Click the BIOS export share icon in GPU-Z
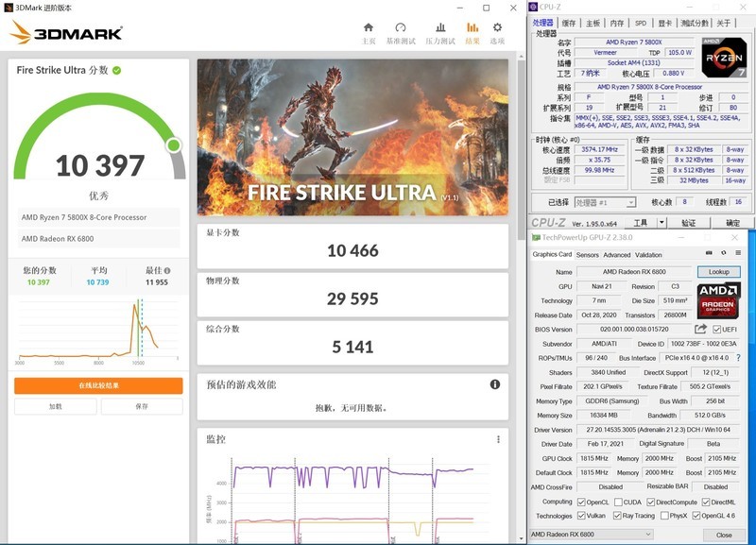 (701, 330)
